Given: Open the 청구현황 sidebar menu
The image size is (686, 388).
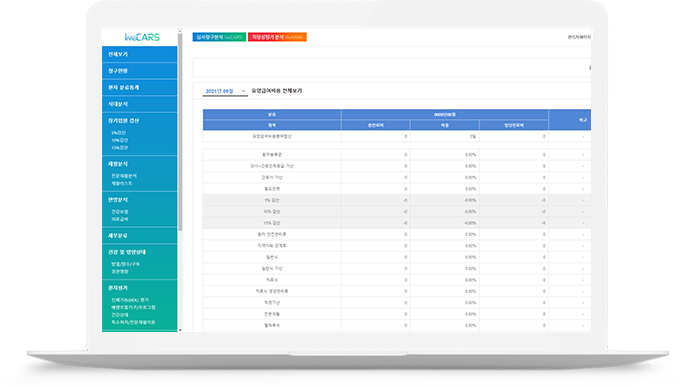Looking at the screenshot, I should click(140, 71).
